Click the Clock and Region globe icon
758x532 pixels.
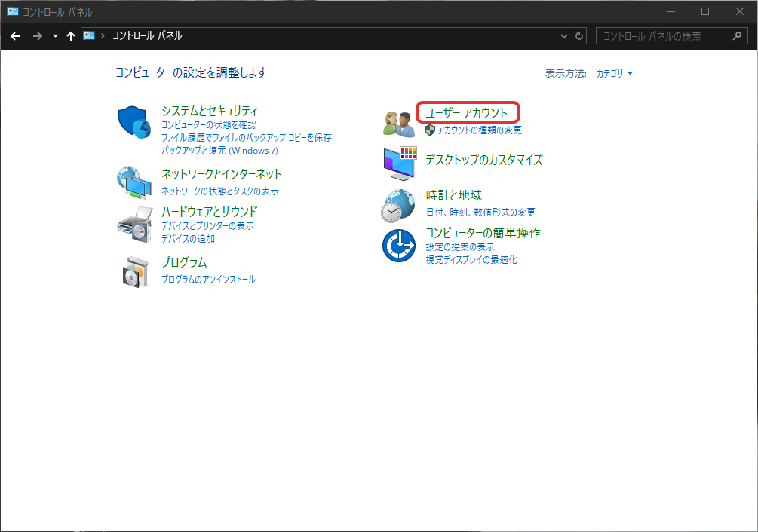[398, 206]
